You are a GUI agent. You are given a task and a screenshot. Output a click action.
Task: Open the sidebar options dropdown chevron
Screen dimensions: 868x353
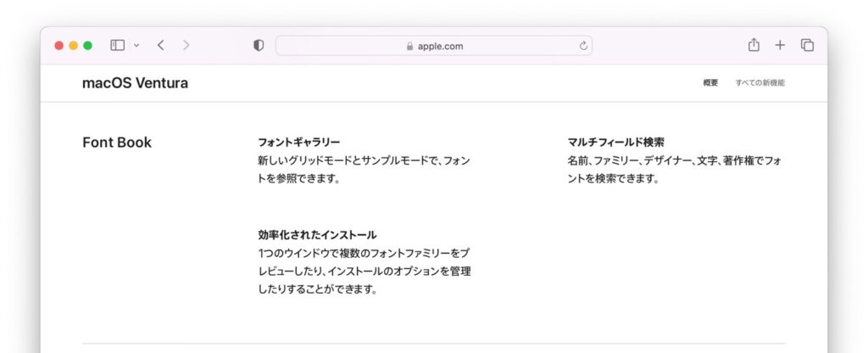tap(136, 46)
